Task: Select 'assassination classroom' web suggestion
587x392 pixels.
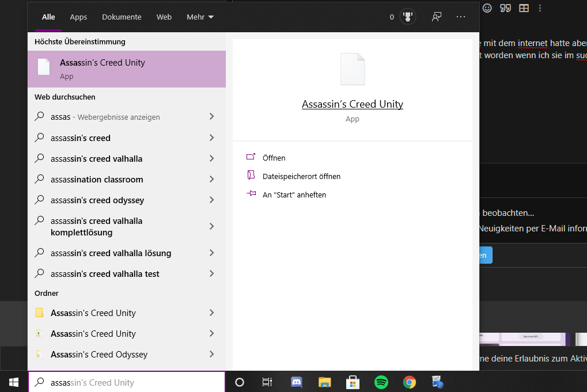Action: (127, 179)
